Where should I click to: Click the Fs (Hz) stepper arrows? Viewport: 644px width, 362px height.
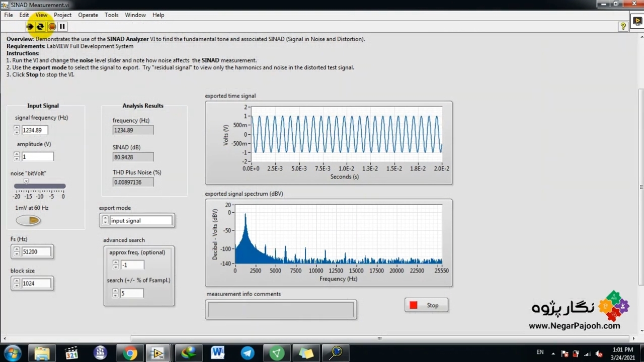(x=17, y=252)
